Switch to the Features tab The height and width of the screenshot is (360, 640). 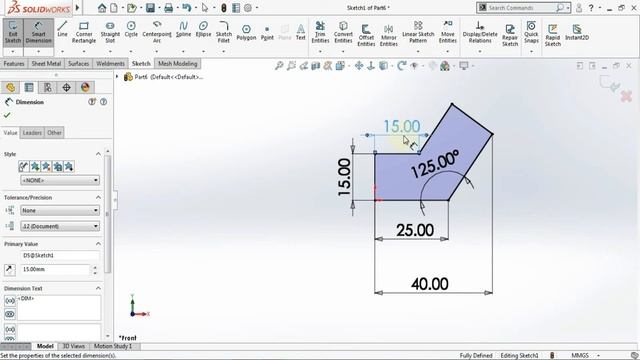tap(14, 64)
